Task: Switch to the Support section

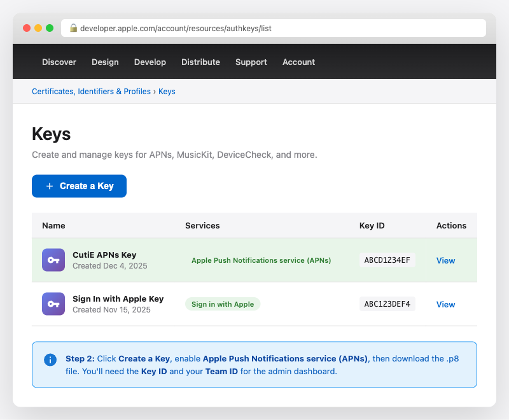Action: click(251, 62)
